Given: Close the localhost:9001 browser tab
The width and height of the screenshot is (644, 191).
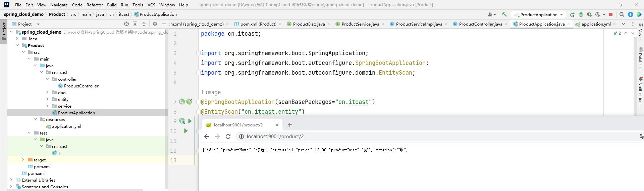Looking at the screenshot, I should click(277, 125).
